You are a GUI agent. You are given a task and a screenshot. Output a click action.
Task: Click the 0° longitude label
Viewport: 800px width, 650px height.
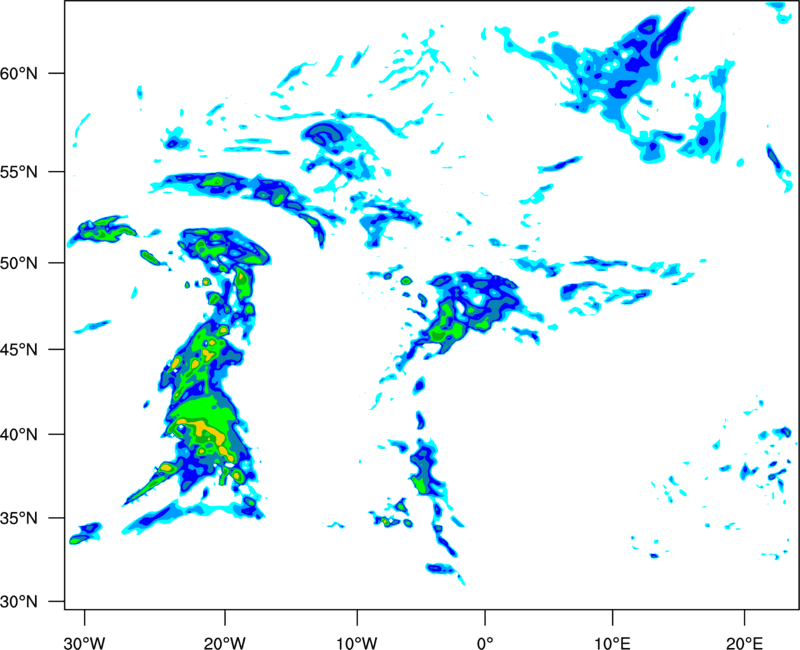(485, 643)
